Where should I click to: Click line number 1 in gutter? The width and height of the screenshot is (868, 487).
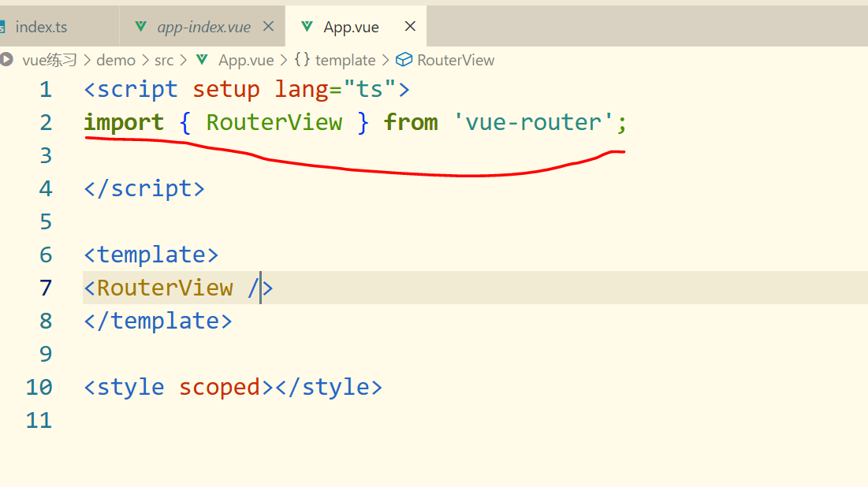[x=46, y=90]
